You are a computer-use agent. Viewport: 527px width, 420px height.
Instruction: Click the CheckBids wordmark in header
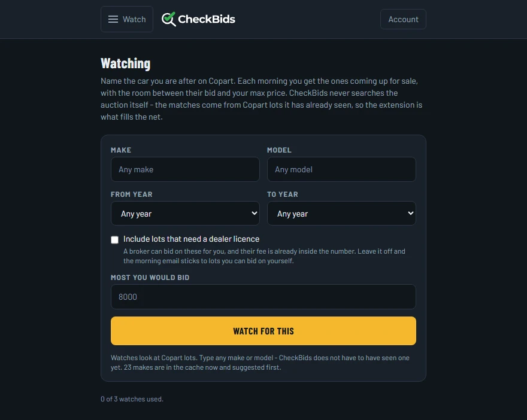[207, 19]
